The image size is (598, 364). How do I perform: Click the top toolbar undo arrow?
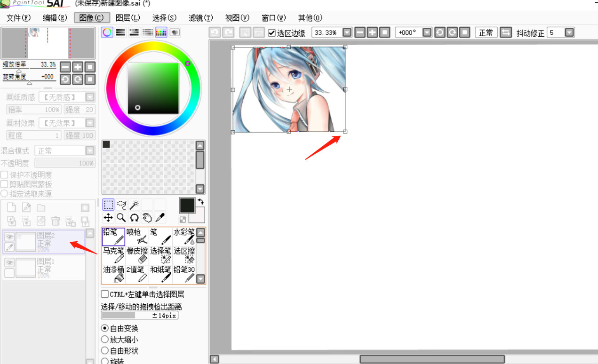coord(215,32)
